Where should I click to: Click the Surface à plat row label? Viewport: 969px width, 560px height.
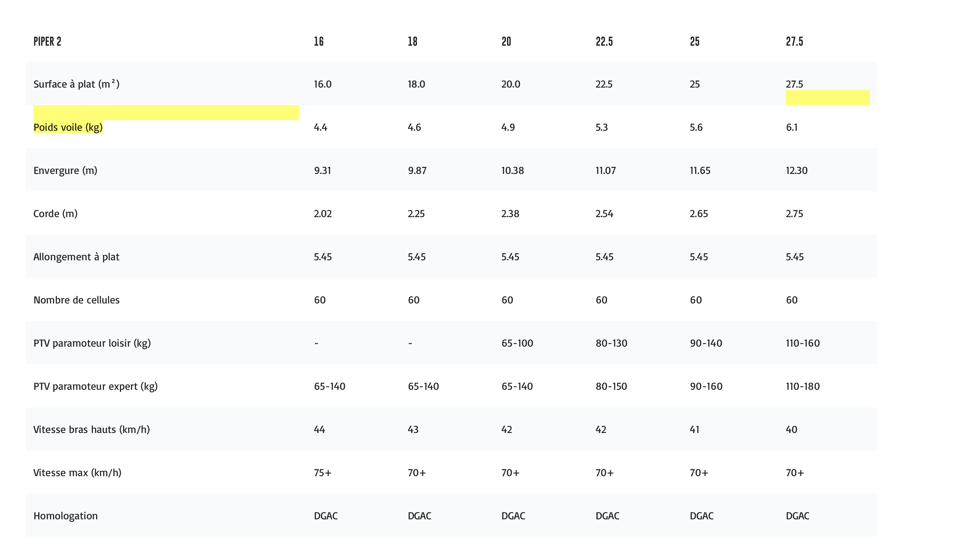(x=76, y=84)
